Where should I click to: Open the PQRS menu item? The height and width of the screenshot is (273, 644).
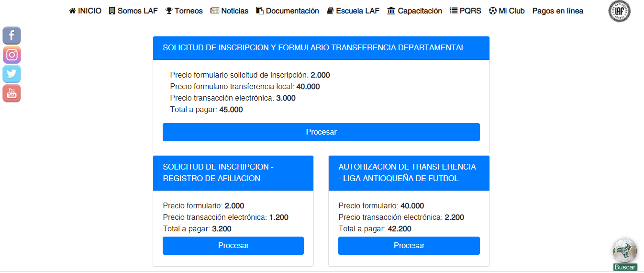pyautogui.click(x=466, y=11)
